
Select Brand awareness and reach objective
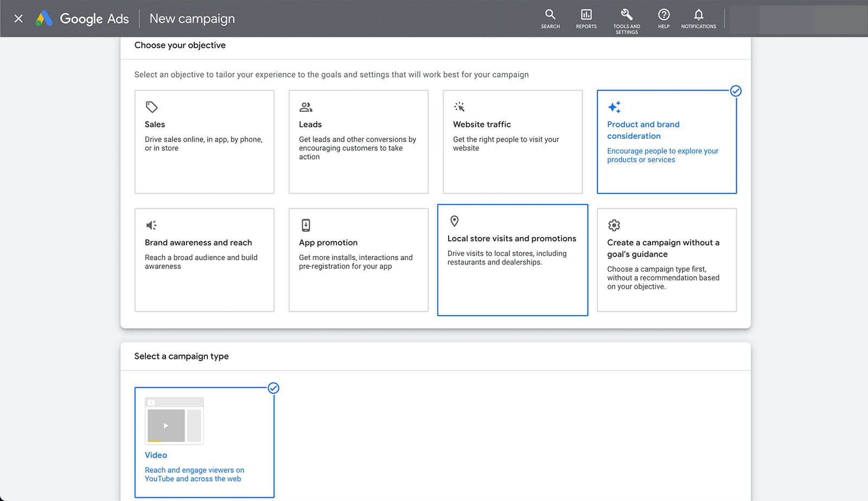205,260
